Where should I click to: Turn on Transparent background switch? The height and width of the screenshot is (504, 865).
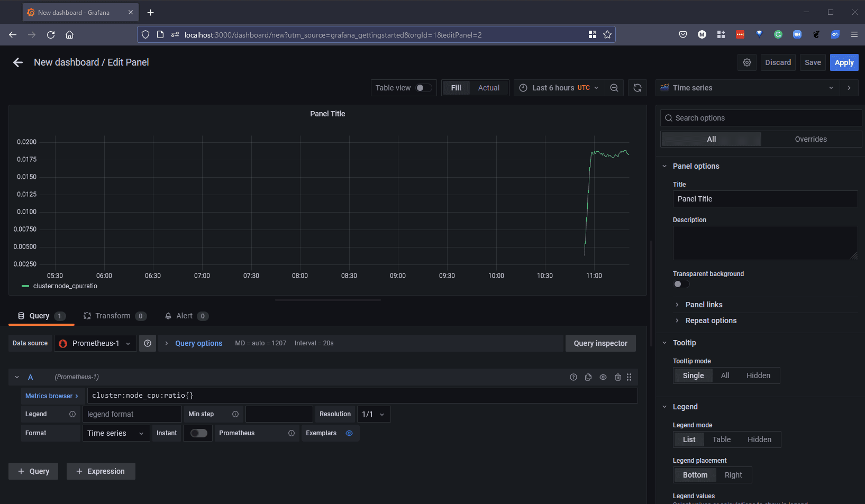(681, 284)
